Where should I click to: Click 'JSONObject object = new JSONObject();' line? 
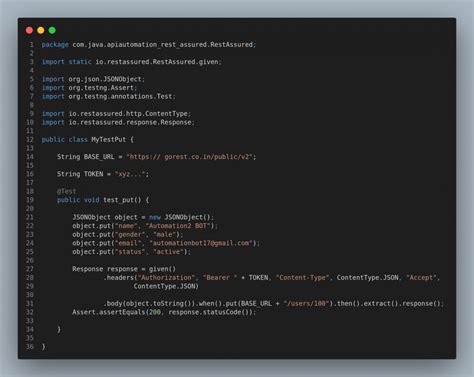(143, 217)
